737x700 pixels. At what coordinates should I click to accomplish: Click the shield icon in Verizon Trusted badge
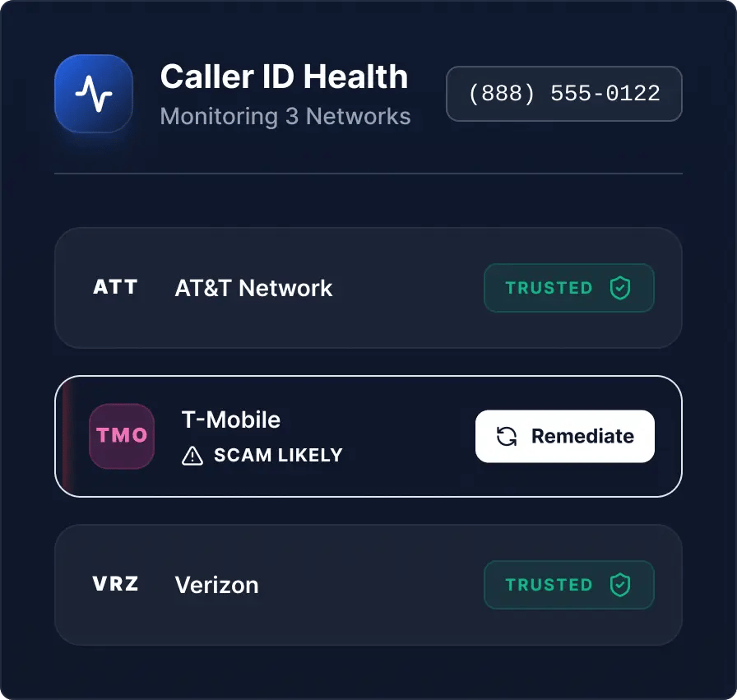click(620, 585)
